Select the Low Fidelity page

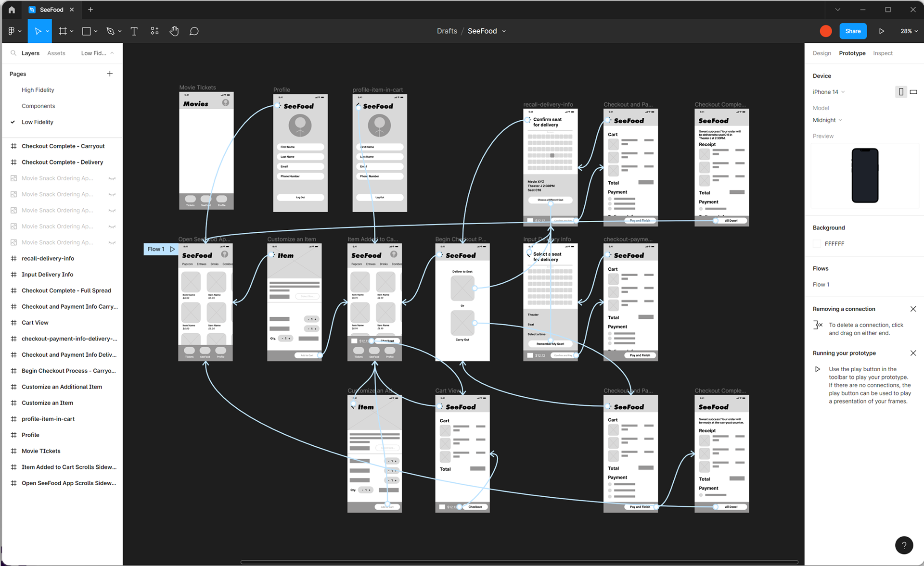(38, 122)
